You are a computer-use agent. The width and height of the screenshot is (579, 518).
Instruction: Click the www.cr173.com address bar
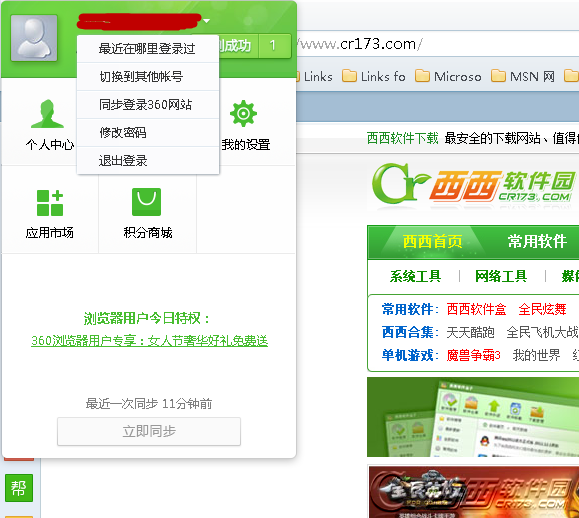pos(438,44)
